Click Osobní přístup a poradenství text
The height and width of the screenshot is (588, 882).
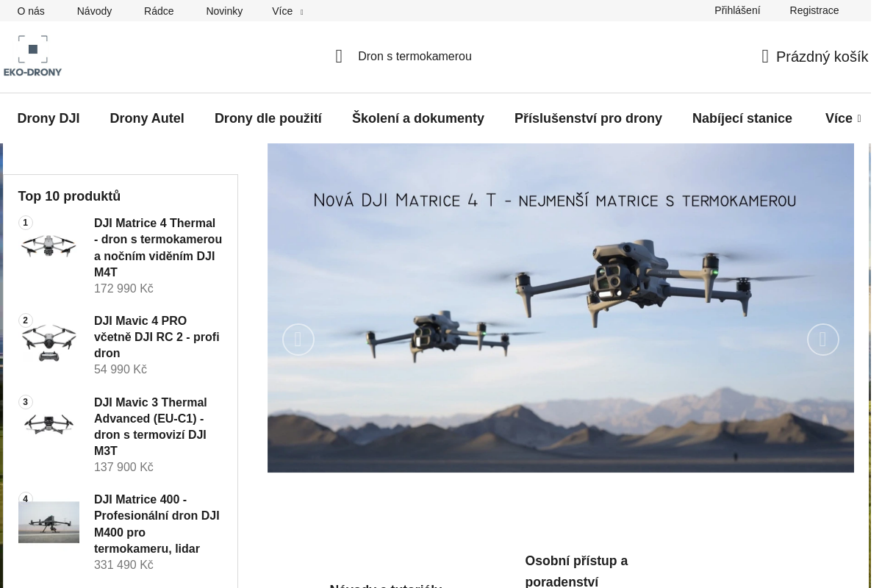coord(576,571)
